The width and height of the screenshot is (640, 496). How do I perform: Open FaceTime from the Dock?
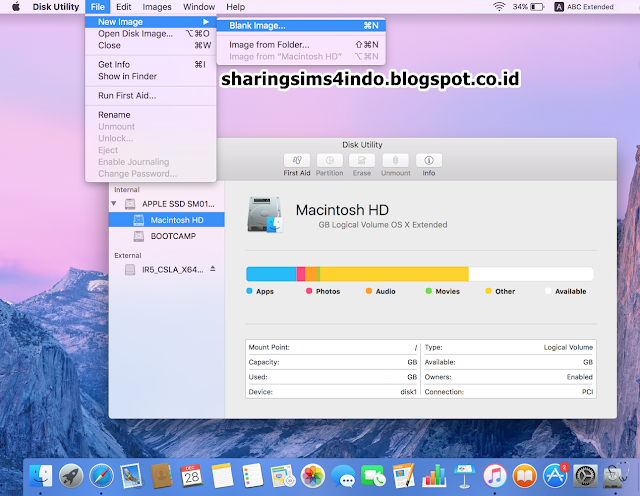tap(373, 476)
